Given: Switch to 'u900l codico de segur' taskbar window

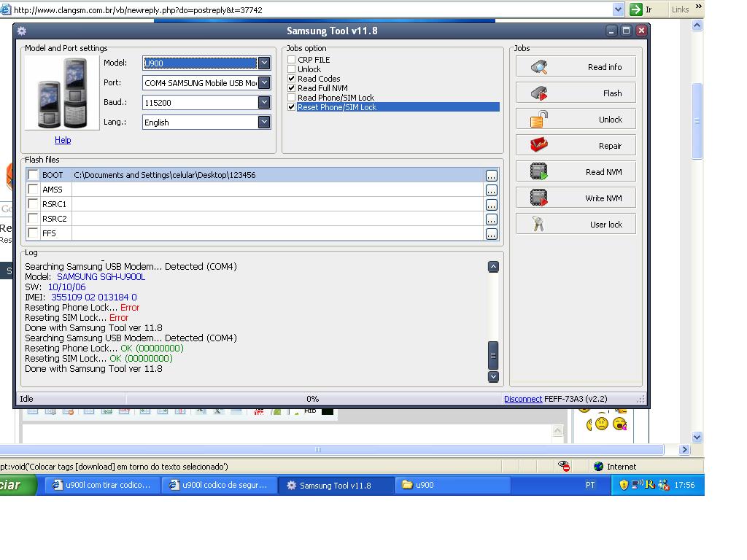Looking at the screenshot, I should click(219, 485).
